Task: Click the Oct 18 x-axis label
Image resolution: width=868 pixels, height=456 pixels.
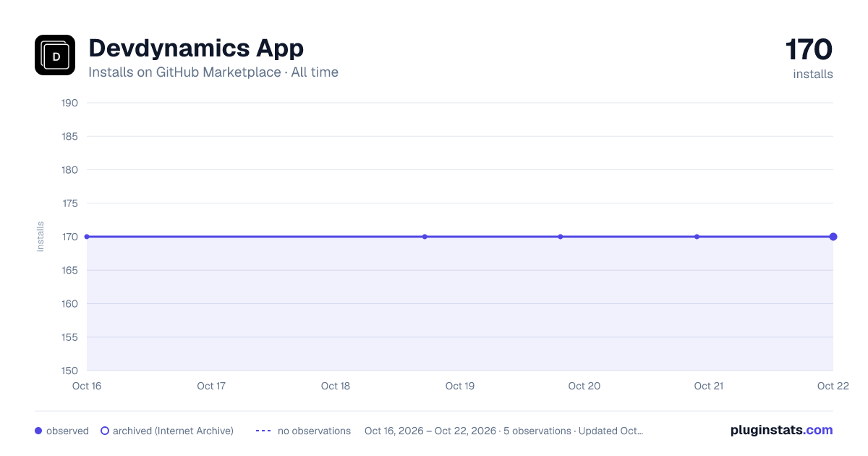Action: point(336,386)
